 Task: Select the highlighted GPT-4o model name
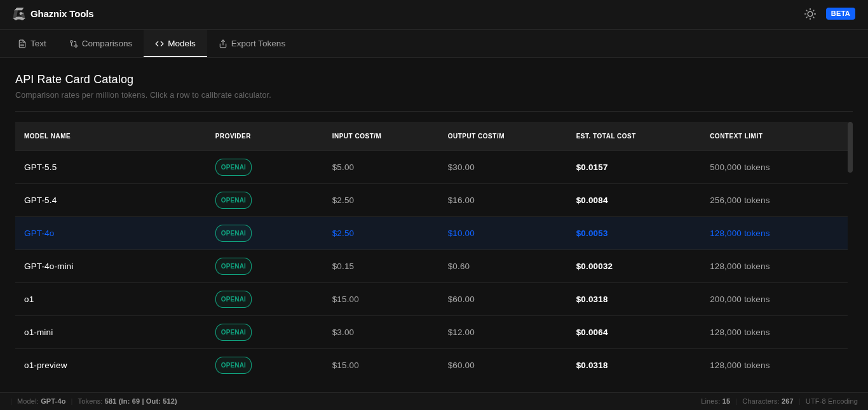click(x=39, y=234)
